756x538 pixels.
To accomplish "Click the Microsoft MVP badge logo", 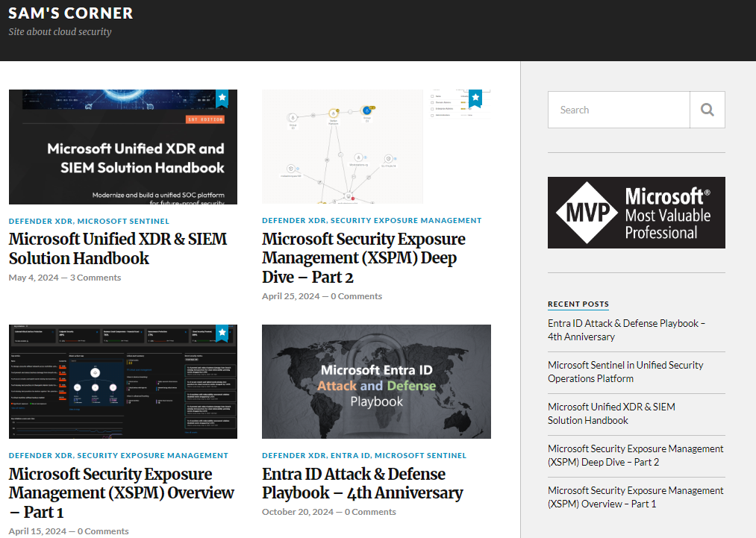I will pos(636,213).
